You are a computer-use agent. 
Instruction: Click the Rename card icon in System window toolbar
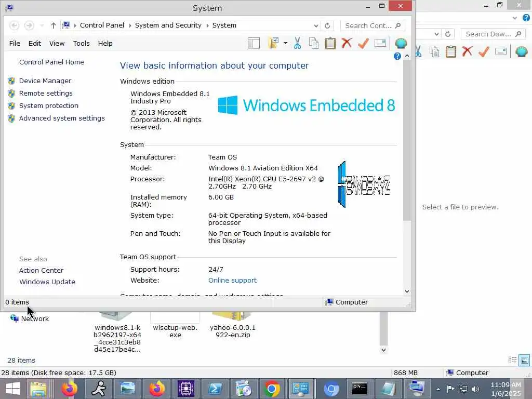point(380,43)
